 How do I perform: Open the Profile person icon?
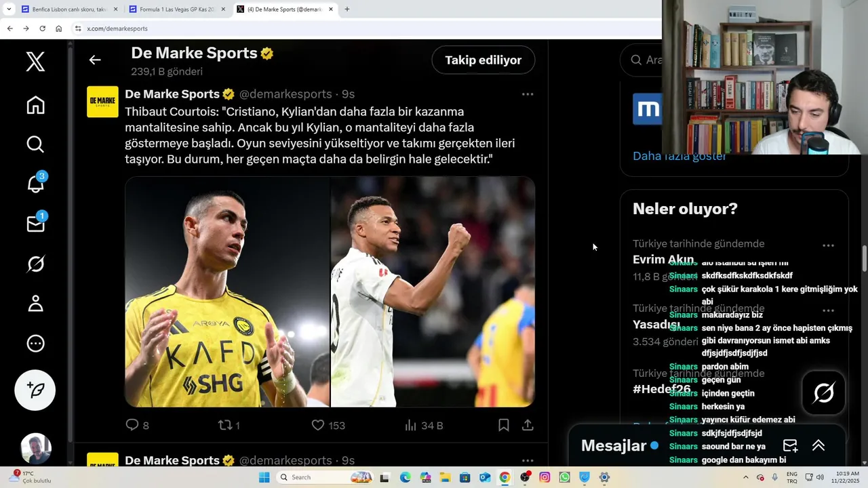click(x=35, y=303)
